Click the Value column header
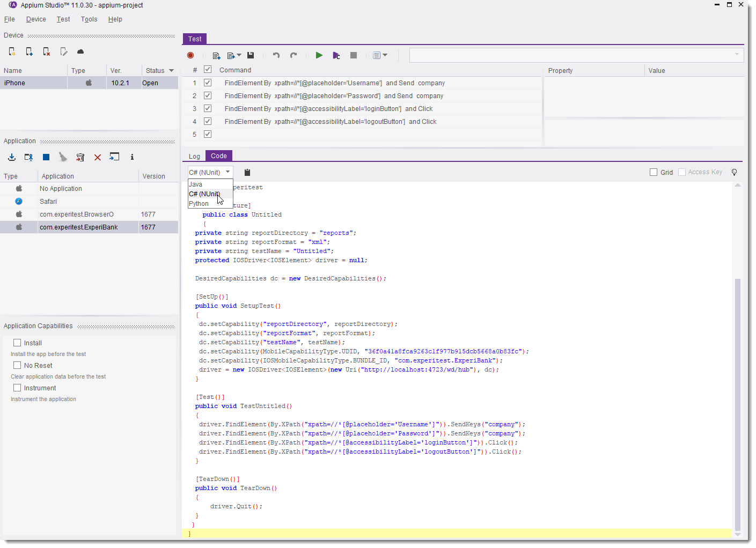Viewport: 756px width, 548px height. pyautogui.click(x=694, y=70)
